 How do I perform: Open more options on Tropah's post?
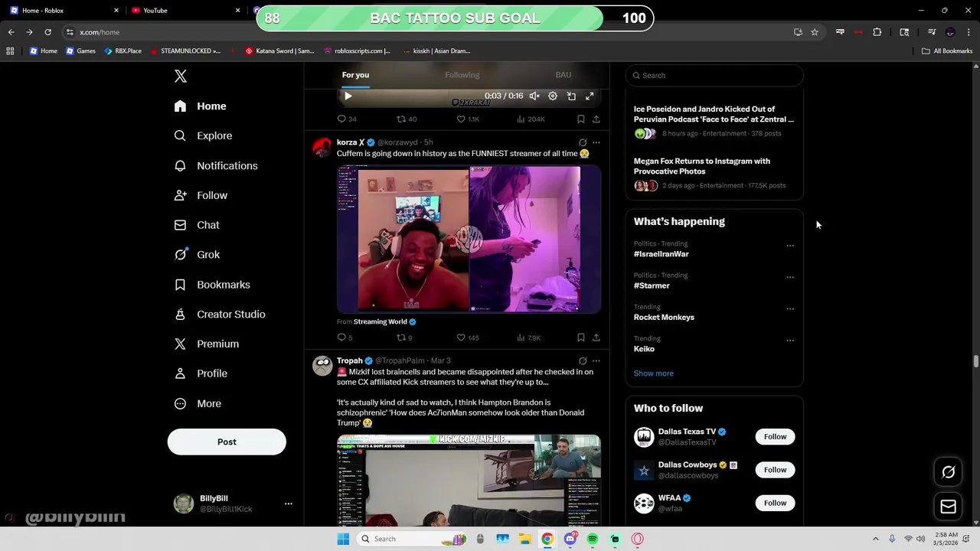coord(596,361)
